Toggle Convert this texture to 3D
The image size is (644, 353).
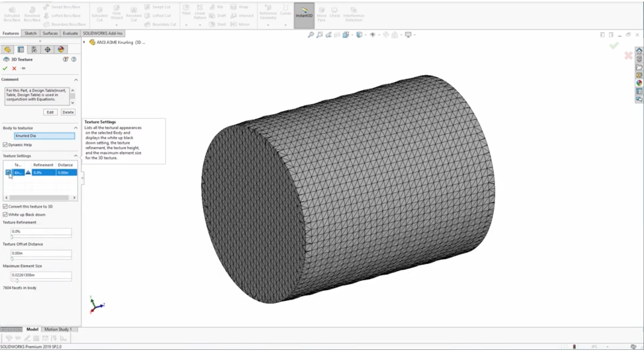click(x=5, y=206)
